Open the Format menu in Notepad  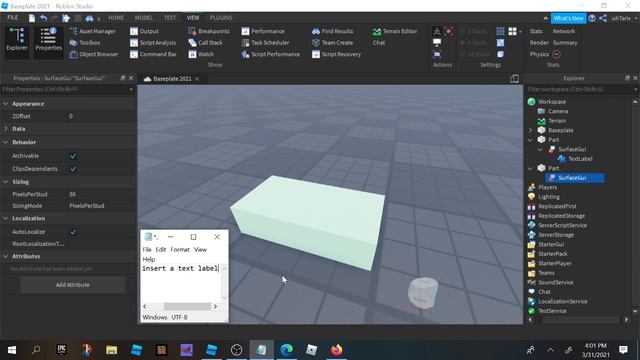point(180,249)
